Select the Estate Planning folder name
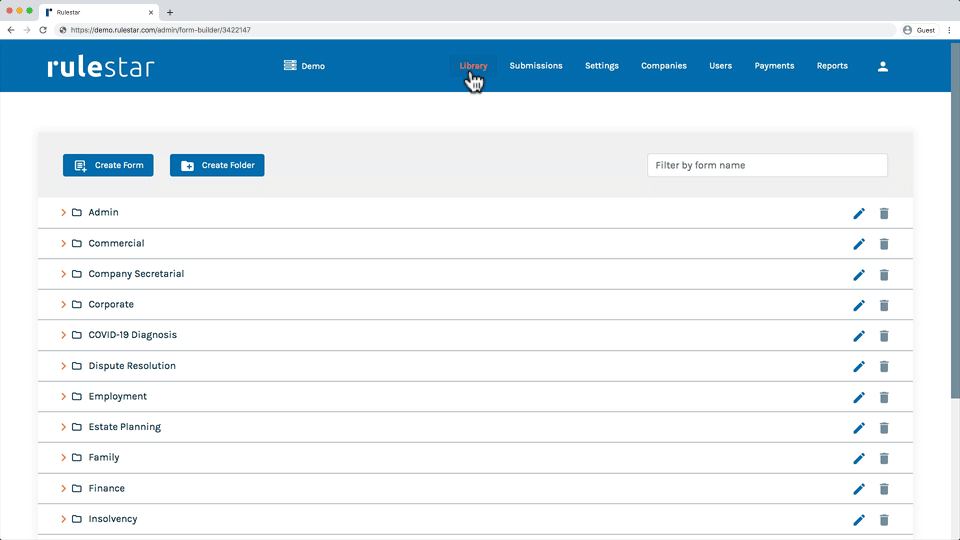Viewport: 960px width, 540px height. (124, 427)
